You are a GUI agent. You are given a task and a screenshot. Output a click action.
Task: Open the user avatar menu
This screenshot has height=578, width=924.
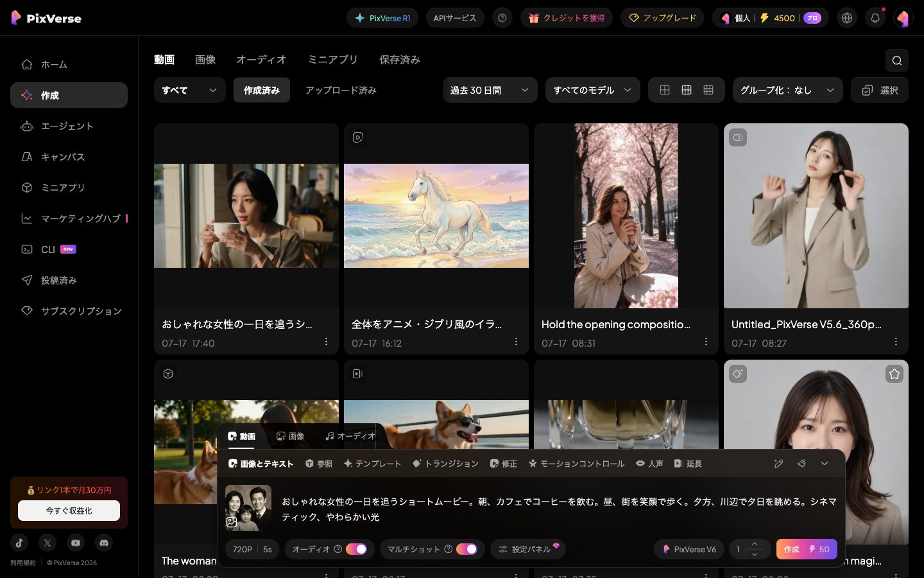pyautogui.click(x=903, y=18)
